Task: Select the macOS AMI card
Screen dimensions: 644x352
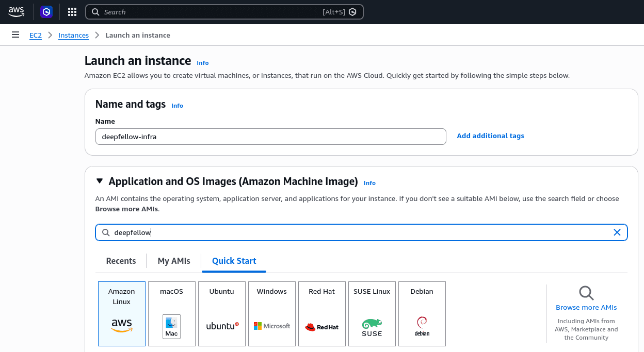Action: pyautogui.click(x=171, y=313)
